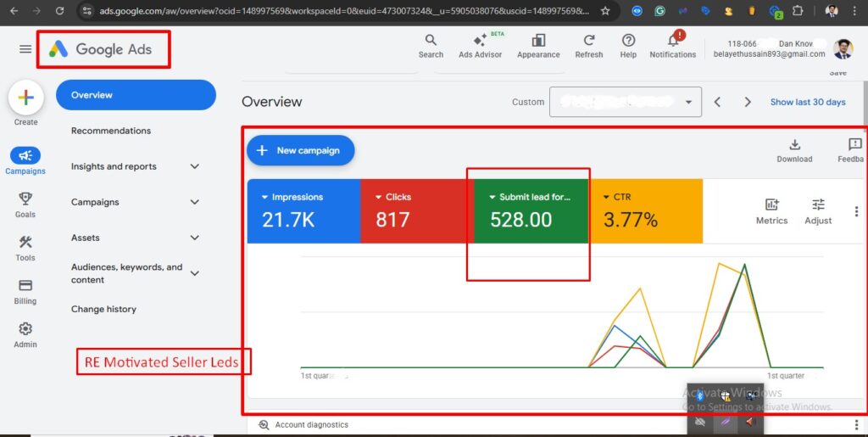This screenshot has width=868, height=437.
Task: Open Goals in left sidebar
Action: (x=25, y=204)
